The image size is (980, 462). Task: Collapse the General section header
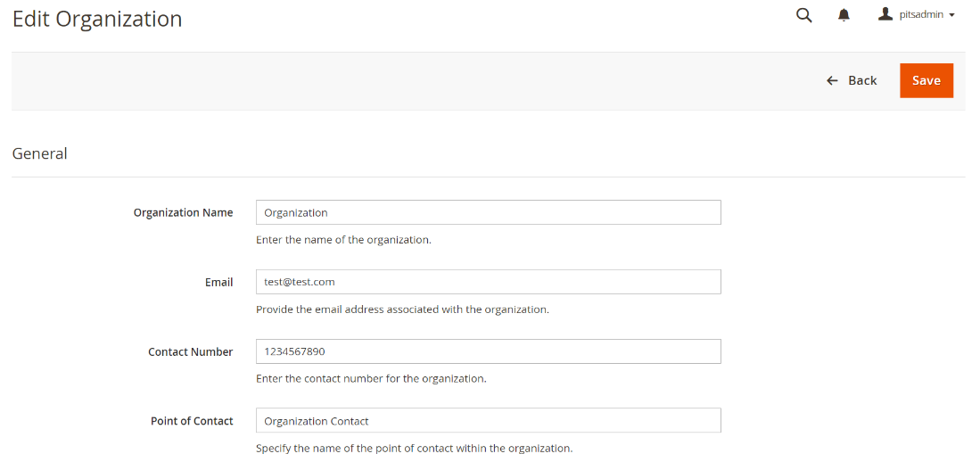click(x=40, y=153)
